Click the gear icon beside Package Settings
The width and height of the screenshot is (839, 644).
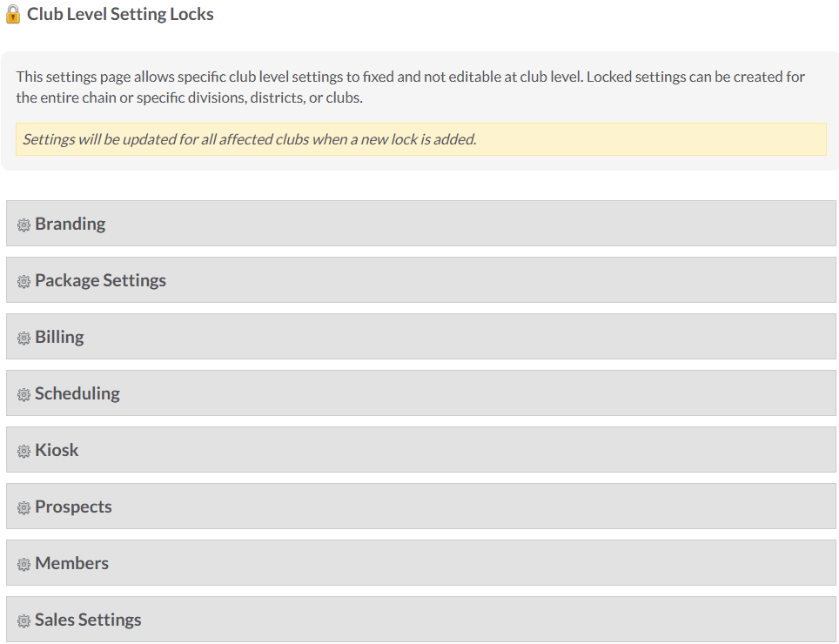coord(23,282)
